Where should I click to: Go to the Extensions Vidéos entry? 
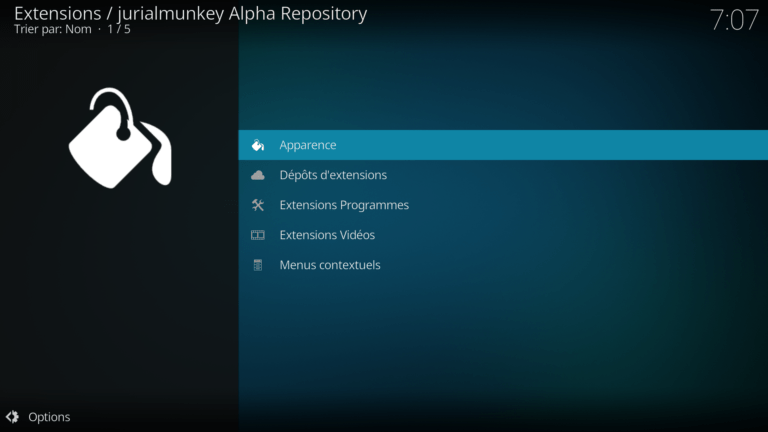pos(327,235)
